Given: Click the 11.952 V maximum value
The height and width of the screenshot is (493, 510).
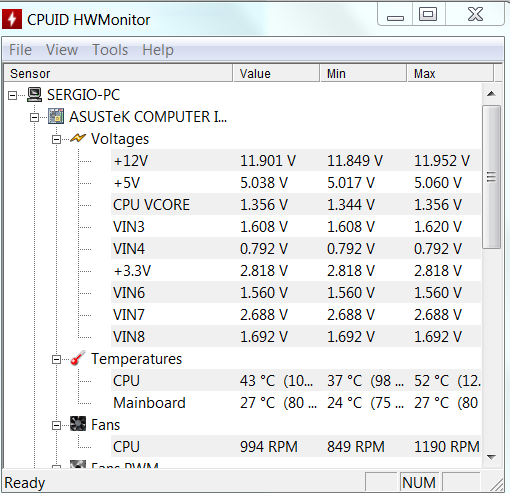Looking at the screenshot, I should pyautogui.click(x=442, y=161).
